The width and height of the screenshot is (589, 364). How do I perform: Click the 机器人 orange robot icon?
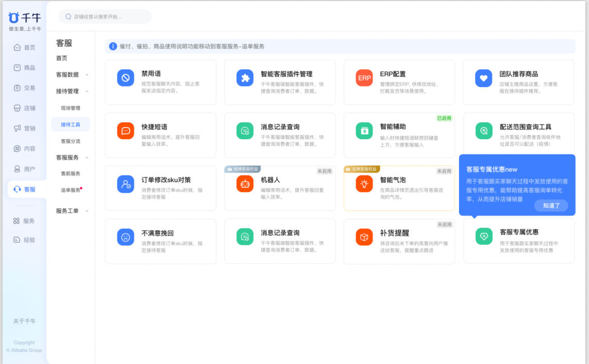(245, 184)
